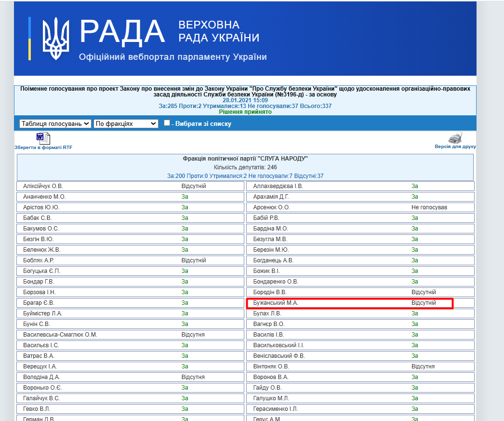
Task: Select deputy 'Аліксійчук О.В.' row
Action: [x=131, y=186]
